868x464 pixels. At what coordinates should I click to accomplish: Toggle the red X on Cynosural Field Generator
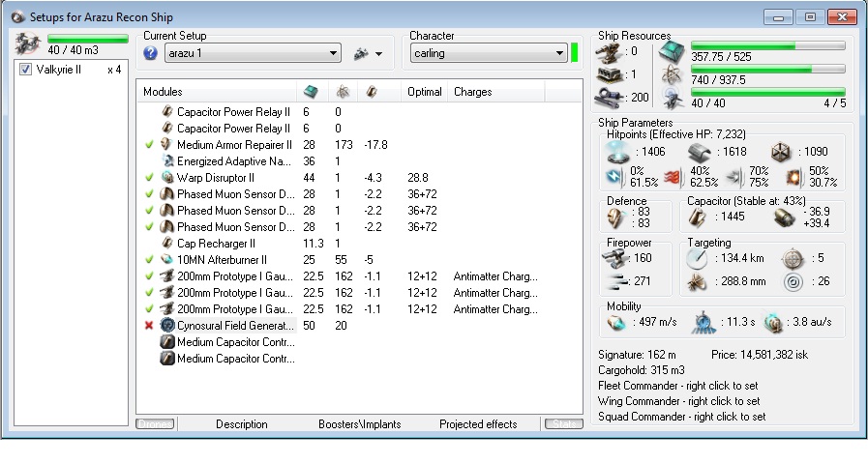(x=149, y=325)
